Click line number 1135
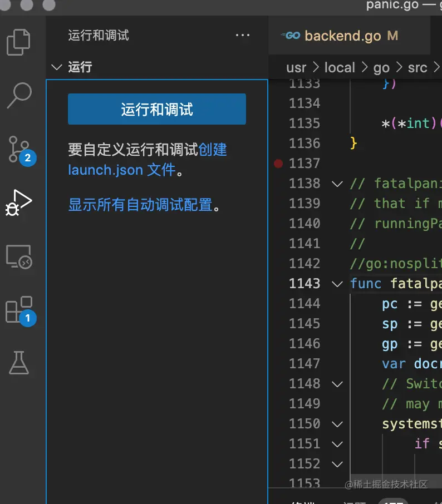This screenshot has width=442, height=504. [305, 123]
